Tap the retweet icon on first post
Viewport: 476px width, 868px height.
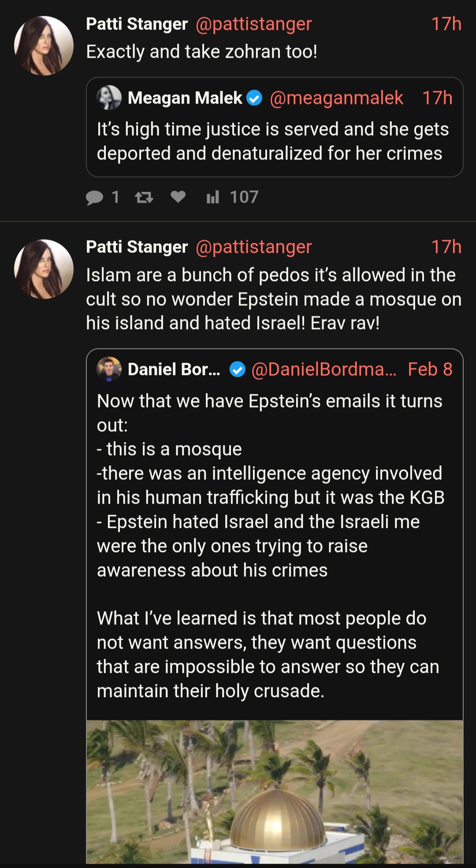tap(144, 197)
